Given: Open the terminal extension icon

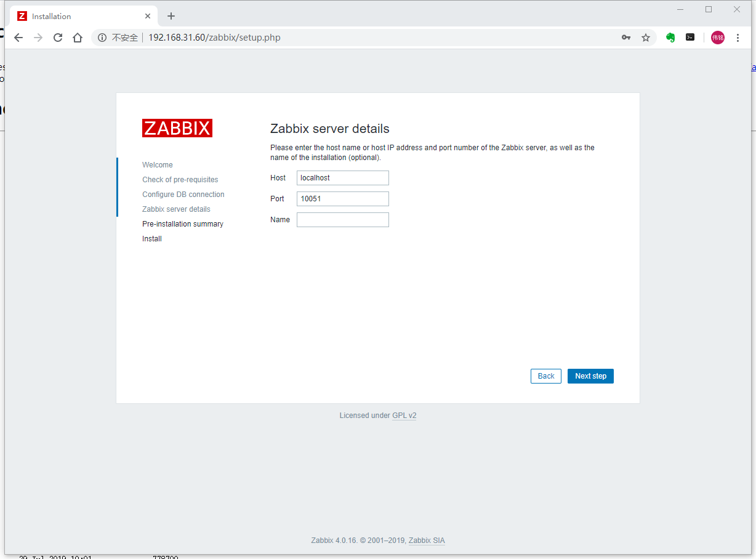Looking at the screenshot, I should coord(691,38).
